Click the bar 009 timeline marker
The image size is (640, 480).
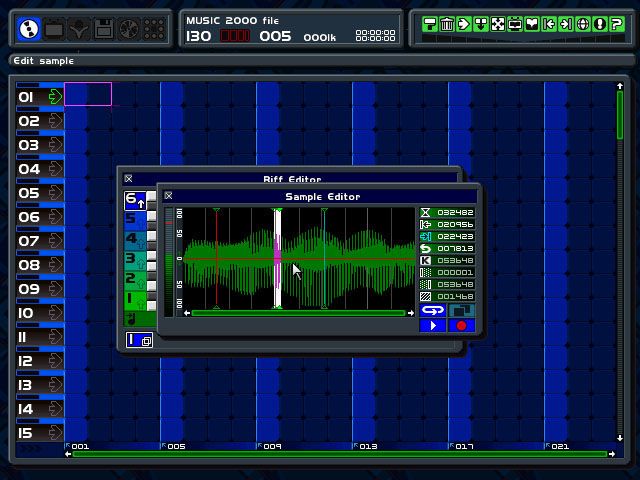click(x=270, y=446)
